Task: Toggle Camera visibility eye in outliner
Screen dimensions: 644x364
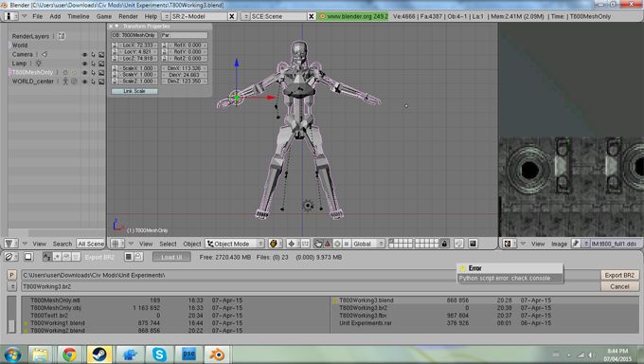Action: pyautogui.click(x=84, y=55)
